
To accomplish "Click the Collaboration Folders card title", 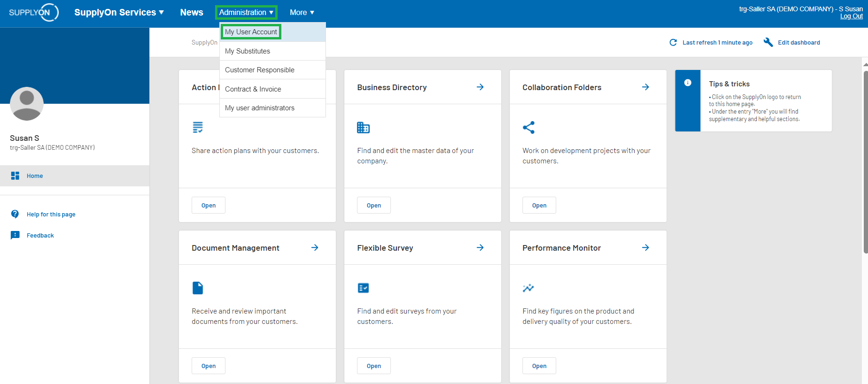I will pos(562,87).
